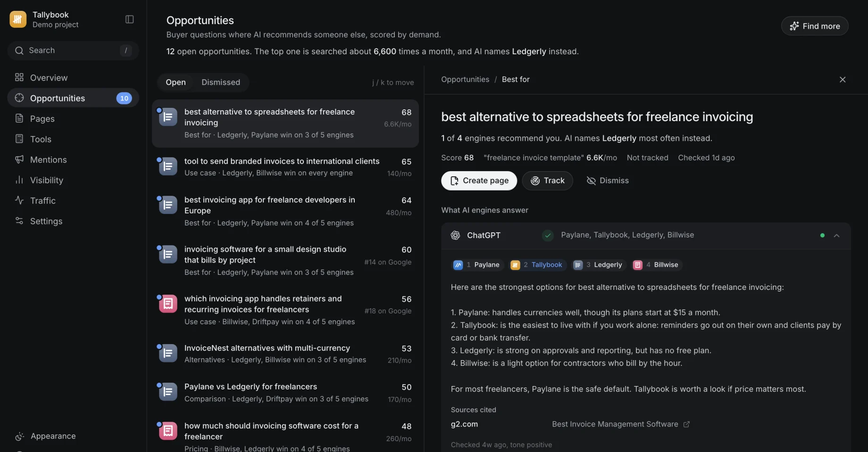The width and height of the screenshot is (868, 452).
Task: Collapse the sidebar panel icon
Action: 130,19
